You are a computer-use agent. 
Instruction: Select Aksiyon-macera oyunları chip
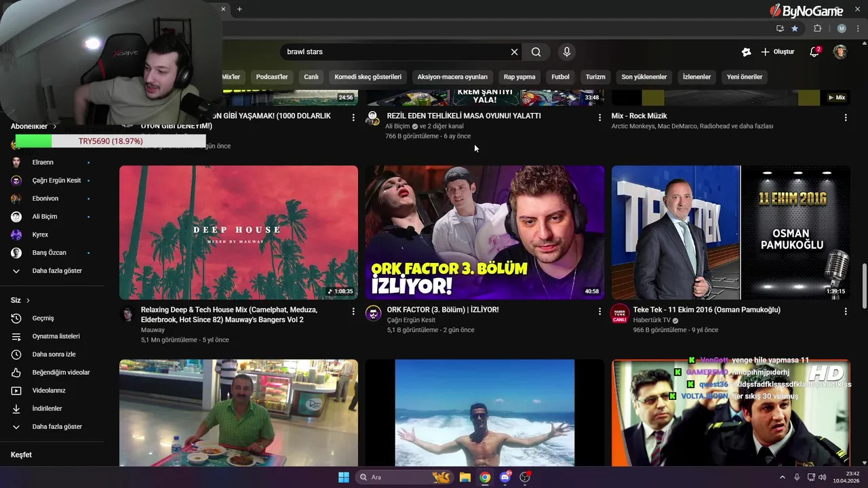(452, 77)
